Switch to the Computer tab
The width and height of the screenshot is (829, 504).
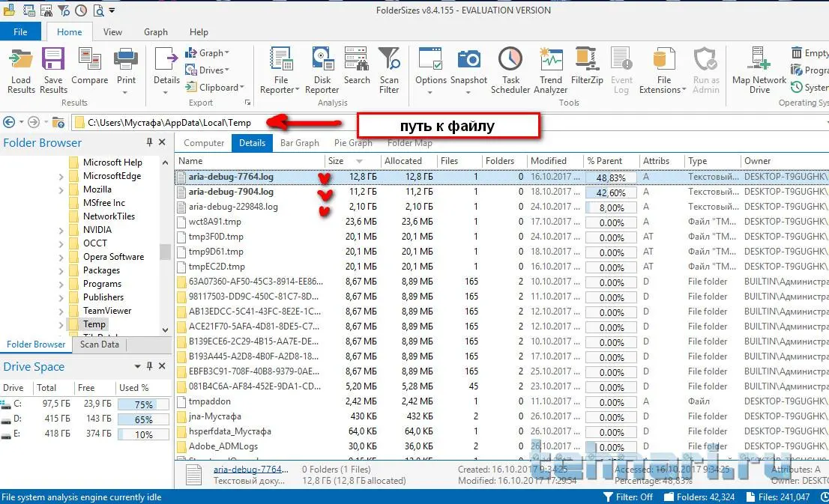[204, 142]
